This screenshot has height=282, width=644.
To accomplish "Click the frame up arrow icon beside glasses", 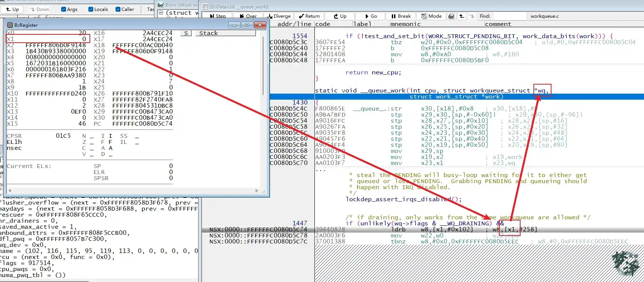I will (x=462, y=16).
